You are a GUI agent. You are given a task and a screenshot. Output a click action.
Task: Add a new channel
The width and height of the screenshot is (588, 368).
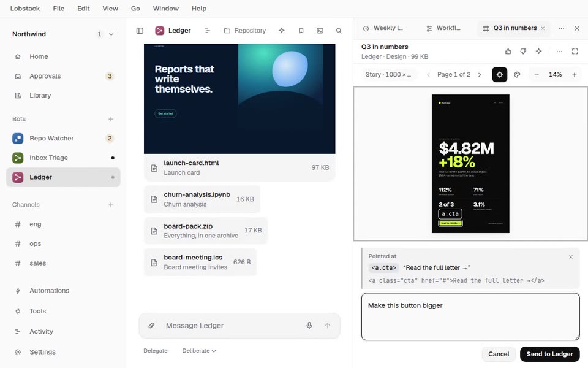[111, 205]
